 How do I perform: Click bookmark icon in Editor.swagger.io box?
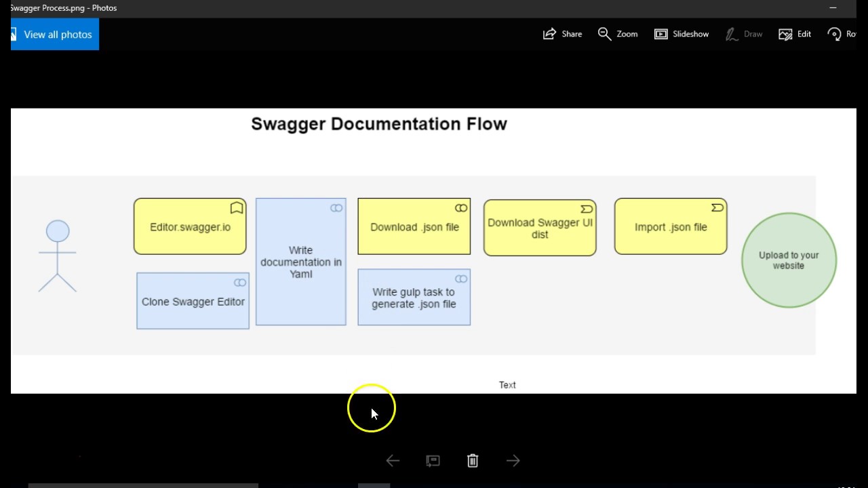[236, 207]
